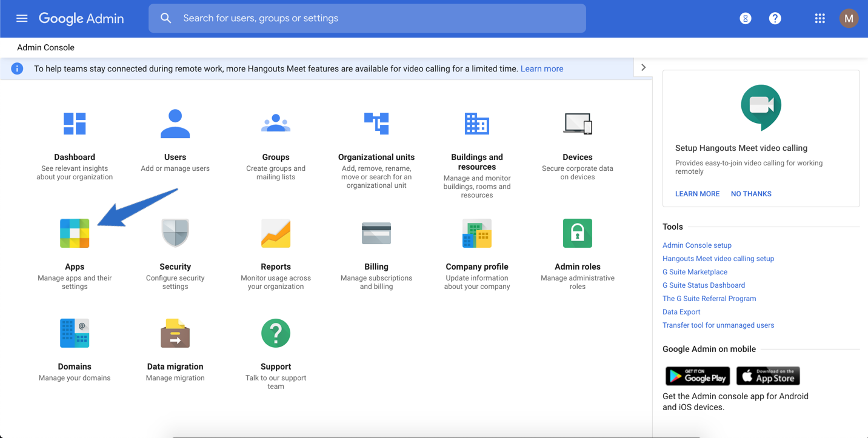The width and height of the screenshot is (868, 438).
Task: Open the account avatar M
Action: [x=849, y=18]
